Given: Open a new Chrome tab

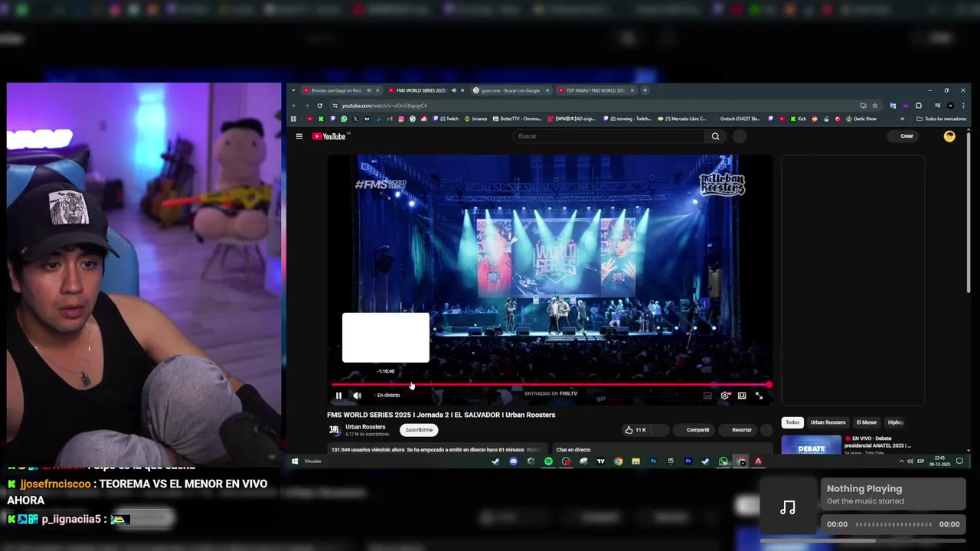Looking at the screenshot, I should tap(645, 90).
